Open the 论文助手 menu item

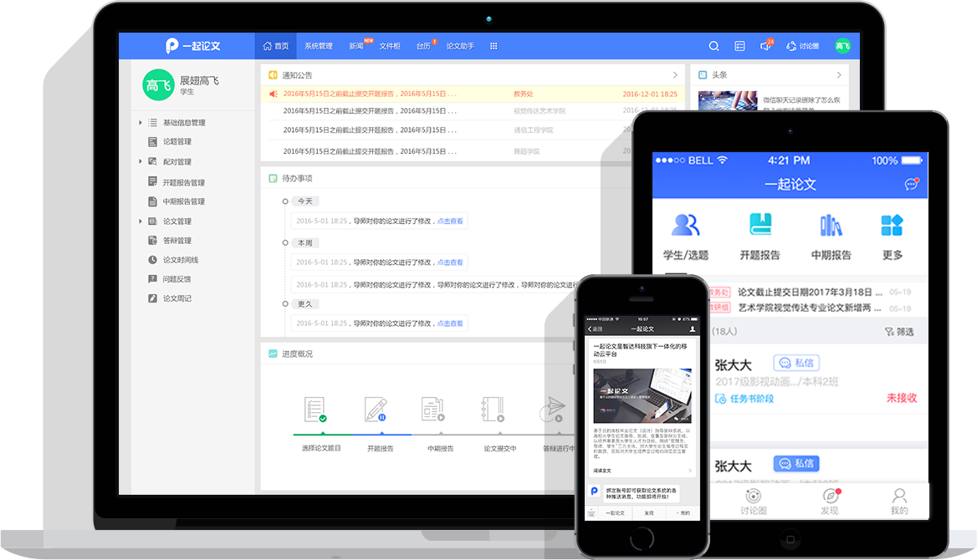460,46
